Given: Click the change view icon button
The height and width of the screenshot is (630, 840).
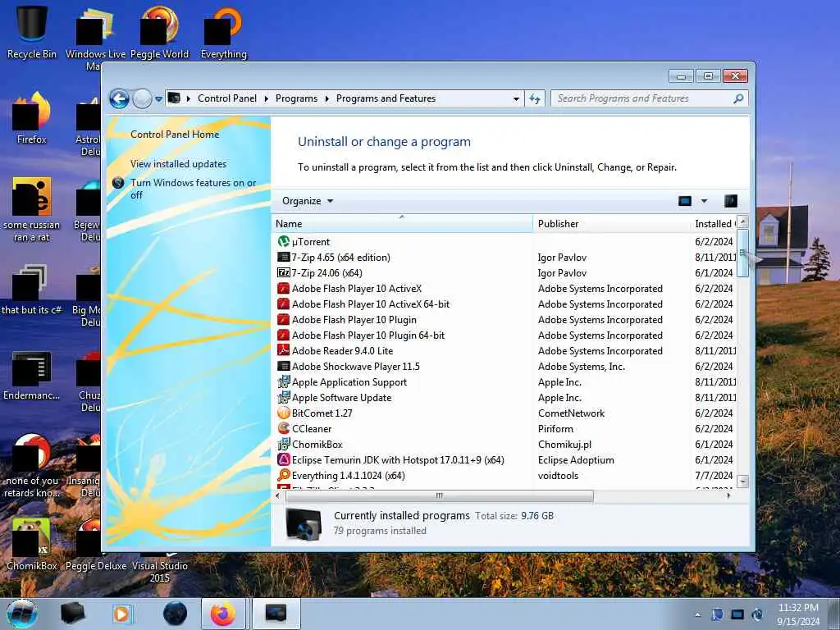Looking at the screenshot, I should pyautogui.click(x=685, y=201).
